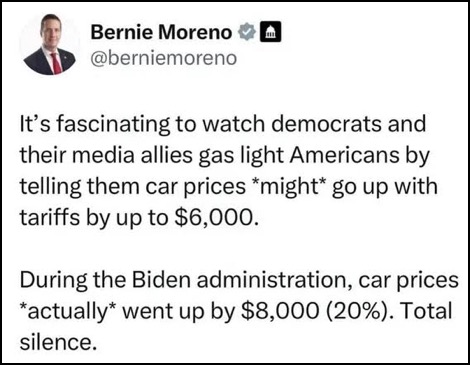Visit the @berniemoreno handle link
This screenshot has height=365, width=470.
point(164,58)
